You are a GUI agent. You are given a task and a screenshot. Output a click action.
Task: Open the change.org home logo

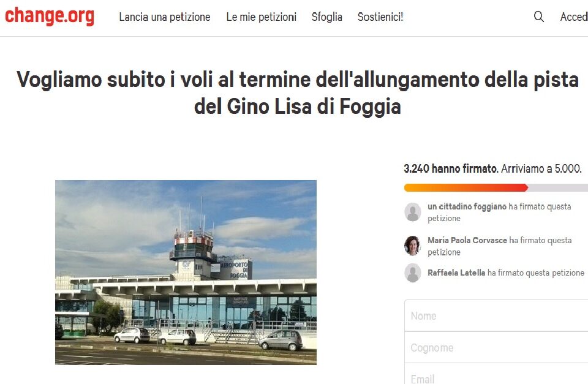[x=50, y=16]
